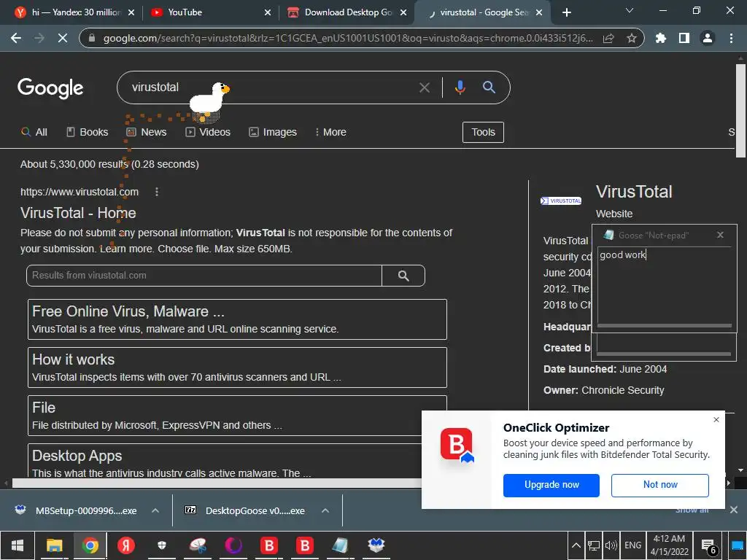Viewport: 747px width, 560px height.
Task: Go back using browser back arrow
Action: (x=16, y=38)
